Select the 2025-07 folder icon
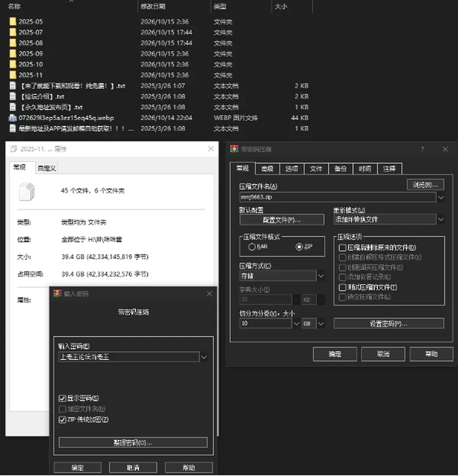The image size is (458, 476). coord(13,32)
